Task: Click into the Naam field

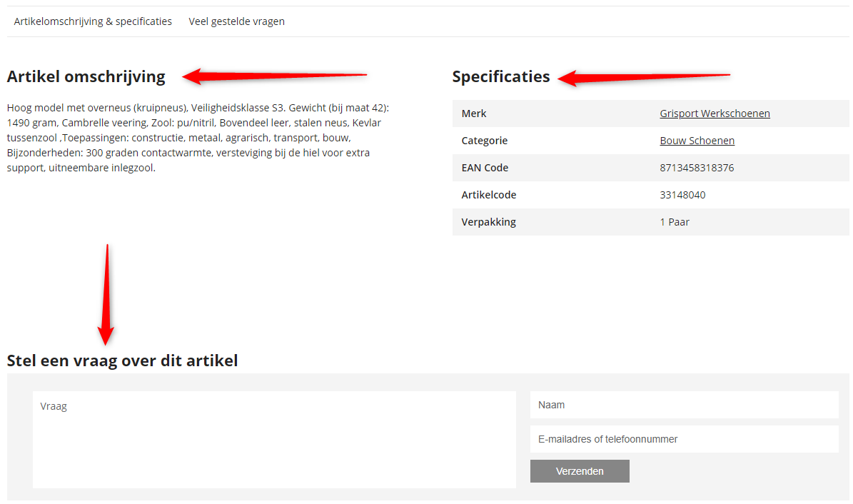Action: (x=685, y=405)
